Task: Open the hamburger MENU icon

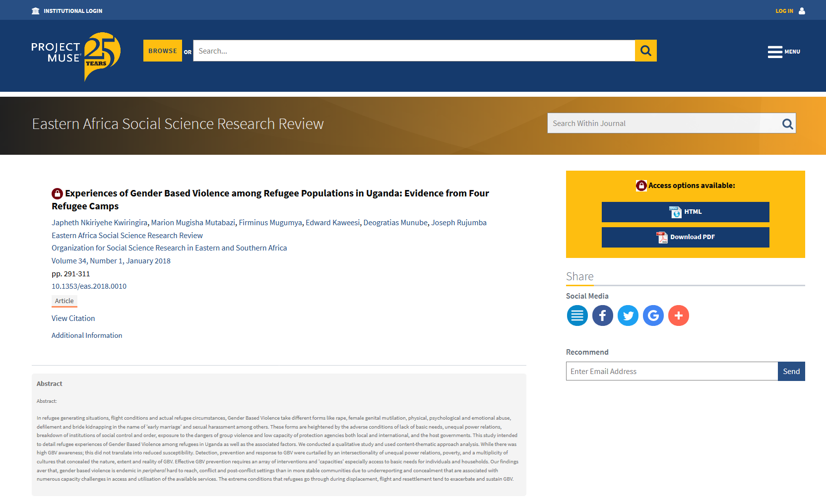Action: pos(783,52)
